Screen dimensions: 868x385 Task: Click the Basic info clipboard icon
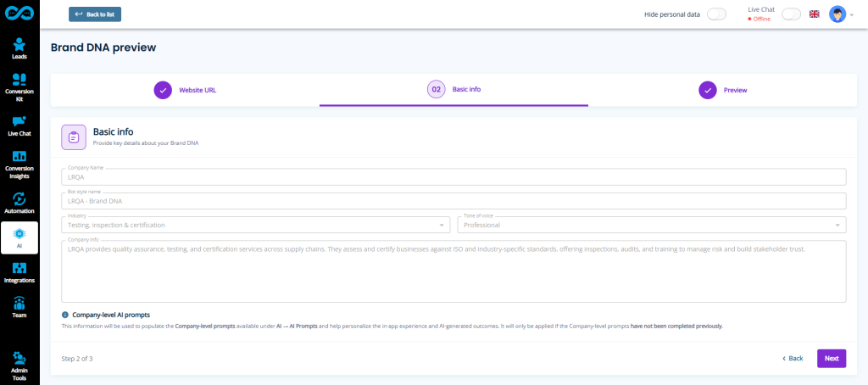coord(74,137)
